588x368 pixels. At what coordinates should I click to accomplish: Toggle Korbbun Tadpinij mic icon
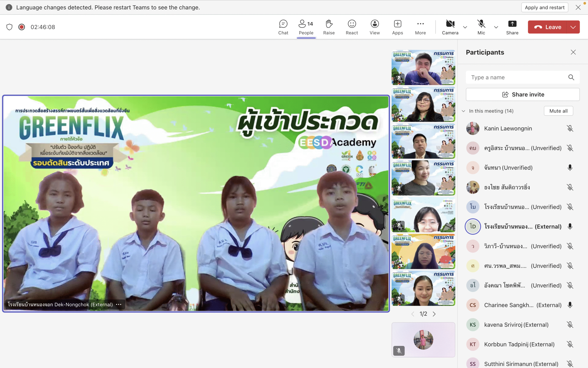(x=570, y=344)
